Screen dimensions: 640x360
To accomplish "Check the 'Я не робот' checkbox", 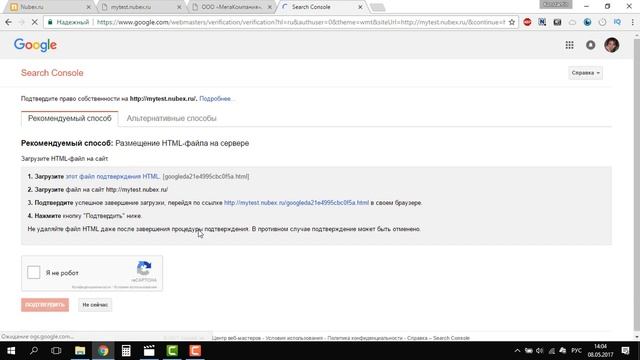I will point(33,272).
